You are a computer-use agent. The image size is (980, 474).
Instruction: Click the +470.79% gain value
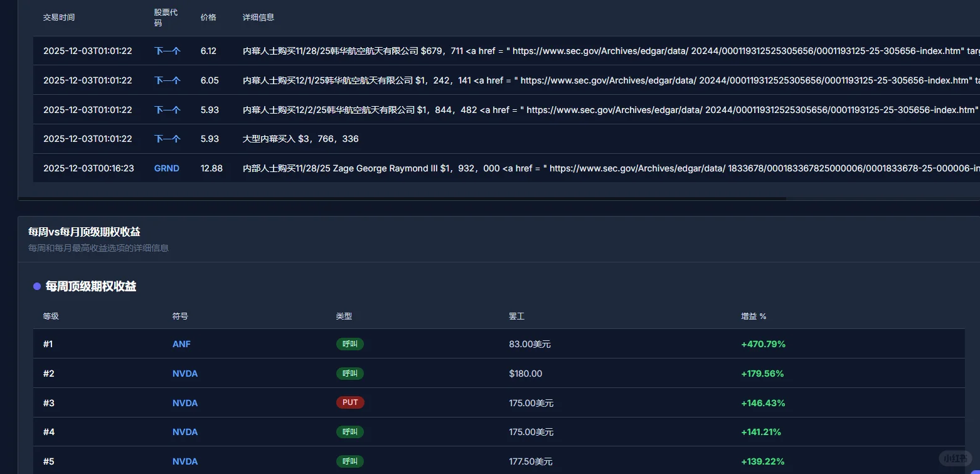coord(764,344)
